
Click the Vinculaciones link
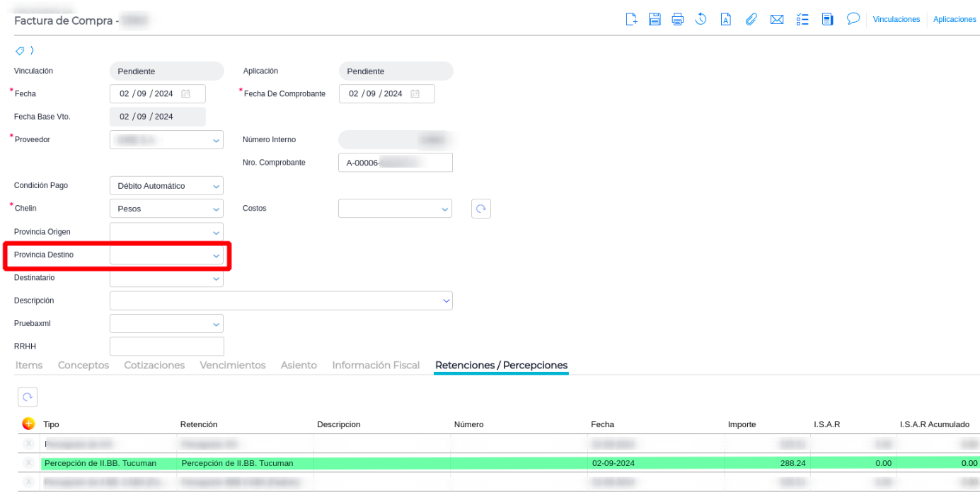click(x=896, y=19)
